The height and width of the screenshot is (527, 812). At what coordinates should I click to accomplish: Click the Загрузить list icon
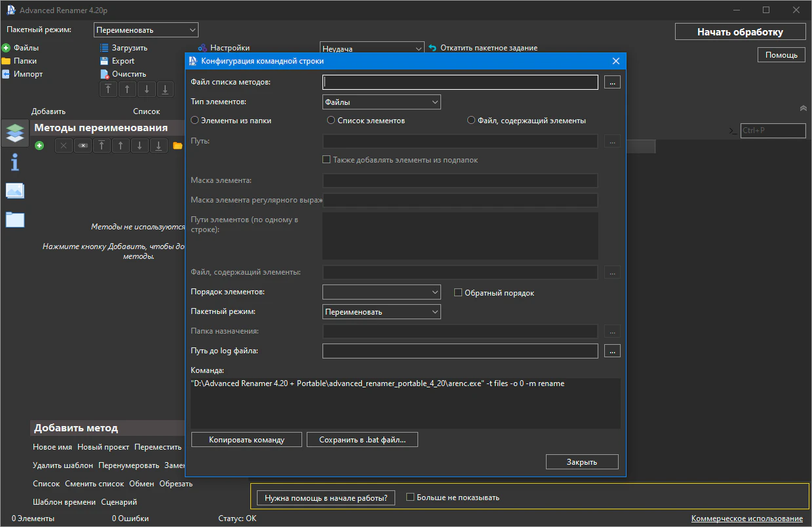pos(104,48)
